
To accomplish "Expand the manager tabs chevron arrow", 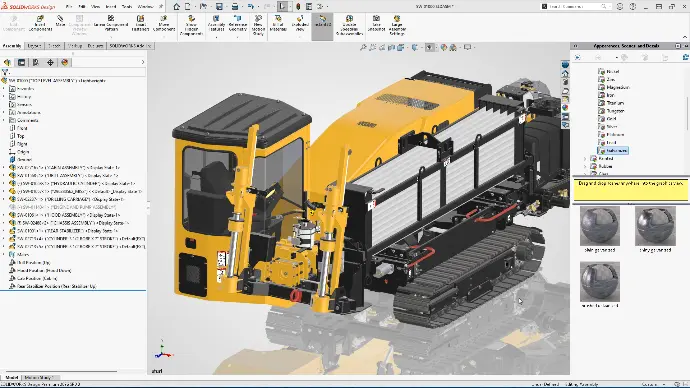I will coord(142,62).
